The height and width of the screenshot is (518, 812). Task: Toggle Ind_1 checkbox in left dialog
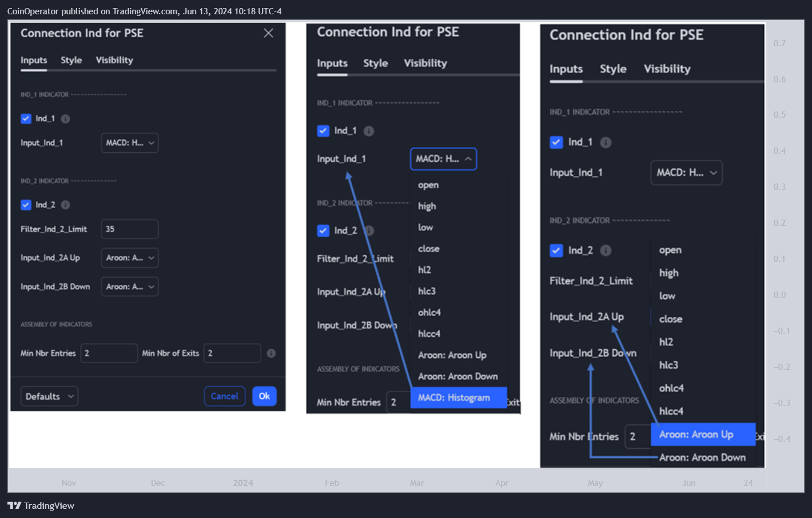tap(26, 118)
